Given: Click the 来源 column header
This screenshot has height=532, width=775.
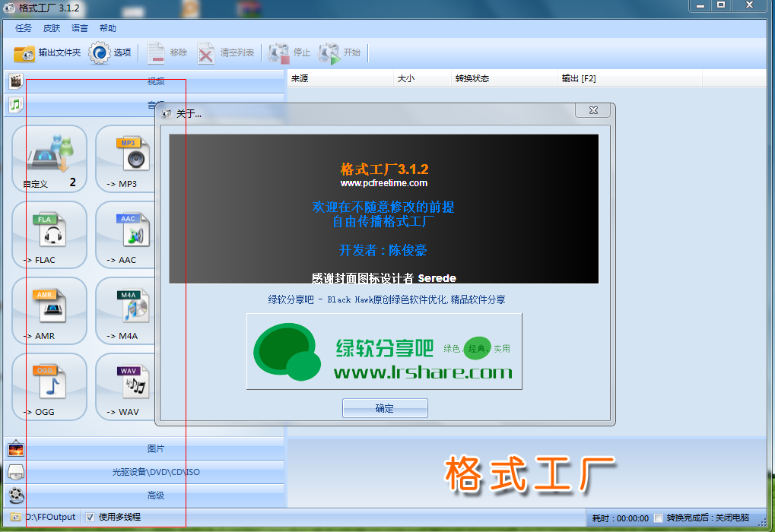Looking at the screenshot, I should pos(340,78).
